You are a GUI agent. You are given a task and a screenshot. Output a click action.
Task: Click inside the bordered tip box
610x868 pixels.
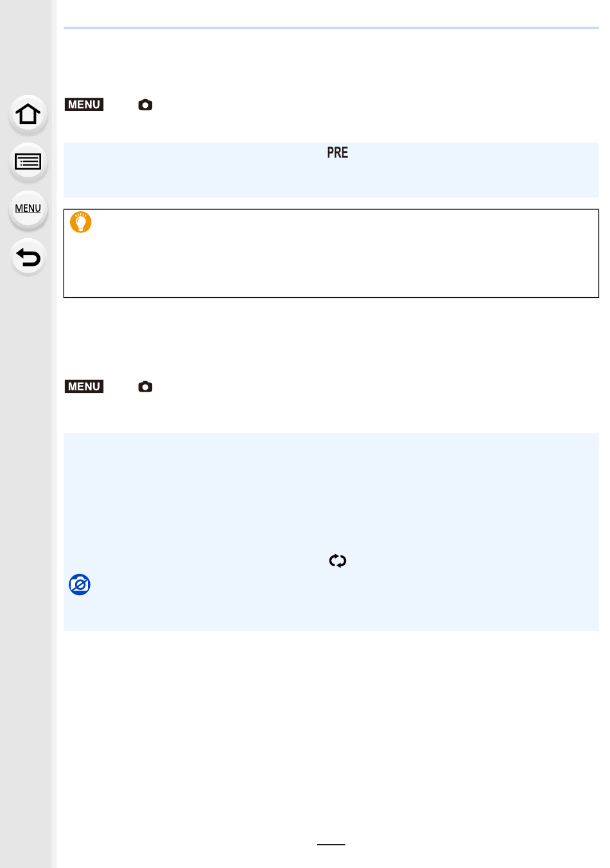(x=331, y=253)
